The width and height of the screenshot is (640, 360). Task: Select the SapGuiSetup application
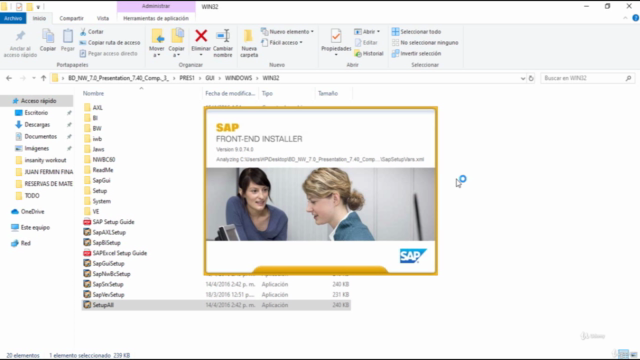(x=104, y=264)
